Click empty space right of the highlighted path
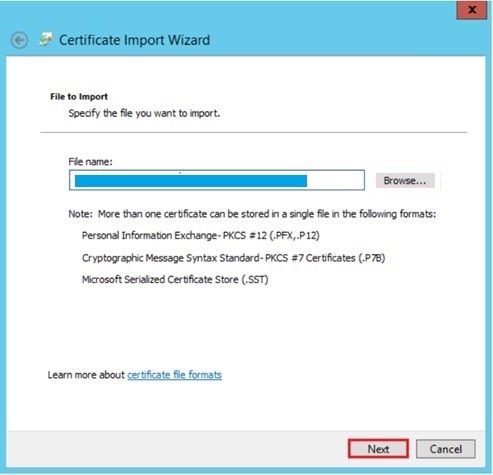Screen dimensions: 493x475 [335, 181]
